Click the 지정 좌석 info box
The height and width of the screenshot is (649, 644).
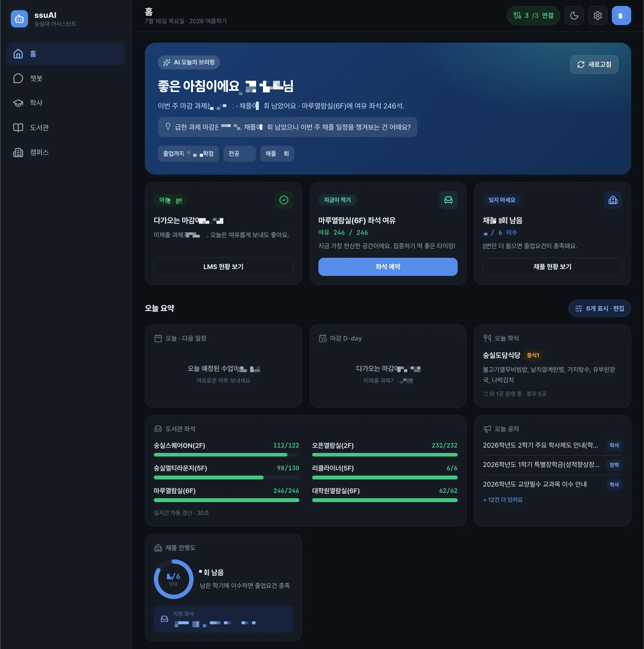pyautogui.click(x=223, y=619)
